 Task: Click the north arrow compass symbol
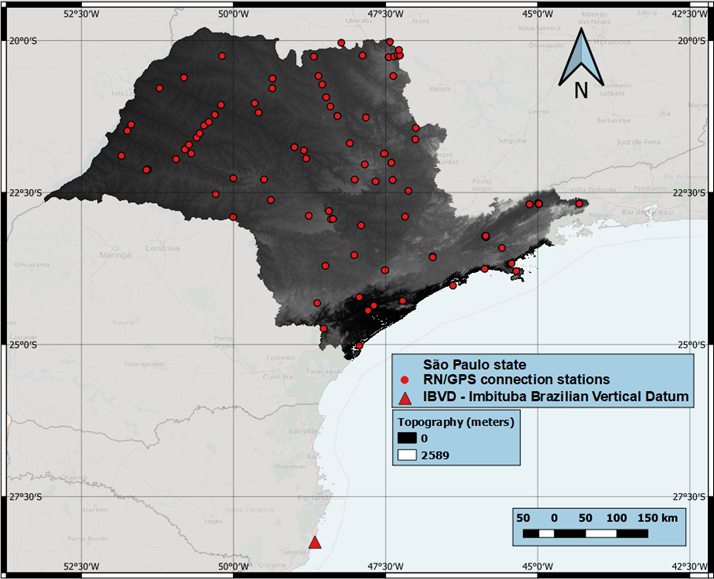click(580, 57)
